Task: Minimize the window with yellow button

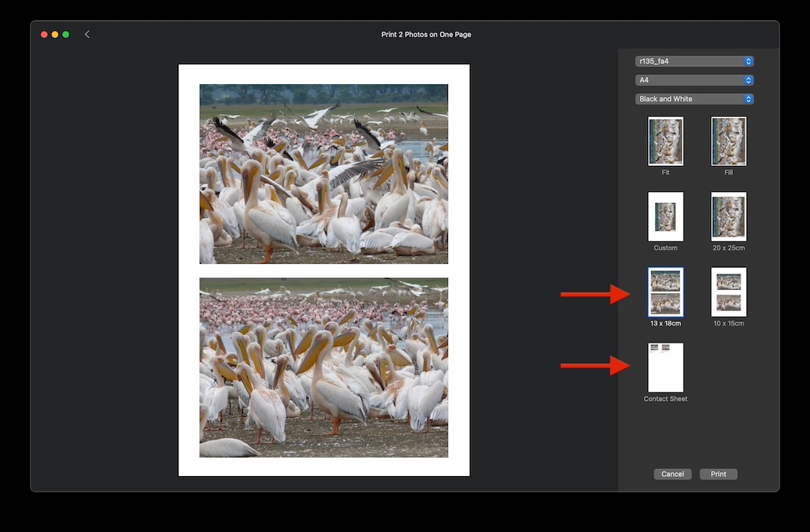Action: click(x=55, y=35)
